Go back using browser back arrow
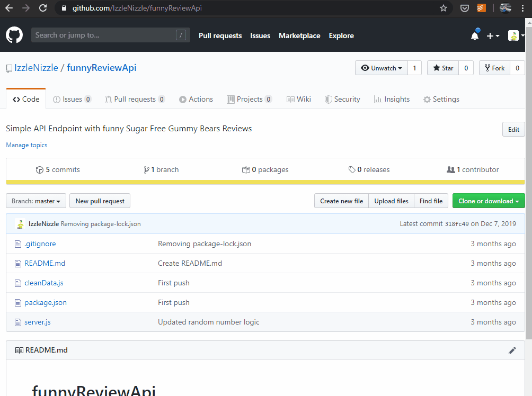This screenshot has width=532, height=396. tap(9, 8)
